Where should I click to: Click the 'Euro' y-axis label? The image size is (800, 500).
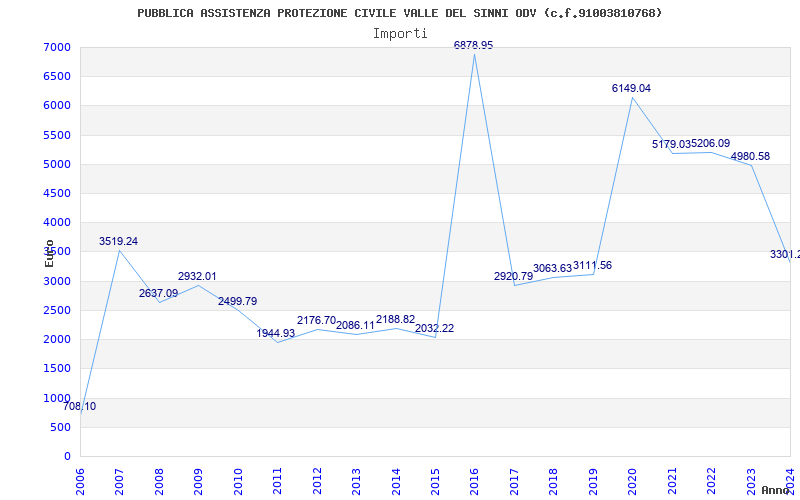click(49, 254)
